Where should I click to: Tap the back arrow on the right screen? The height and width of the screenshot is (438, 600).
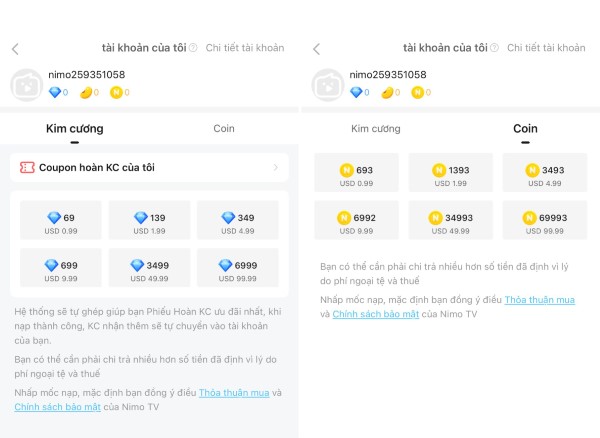point(316,48)
